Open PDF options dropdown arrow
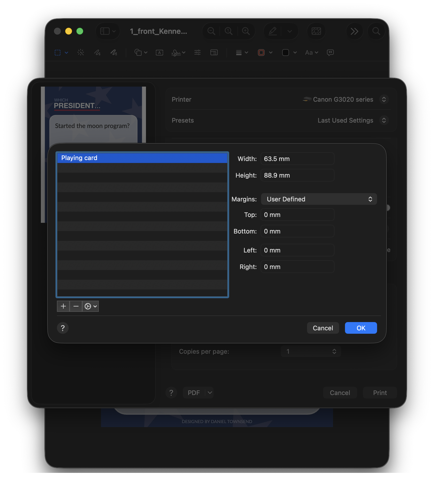Screen dimensions: 434x504 210,393
